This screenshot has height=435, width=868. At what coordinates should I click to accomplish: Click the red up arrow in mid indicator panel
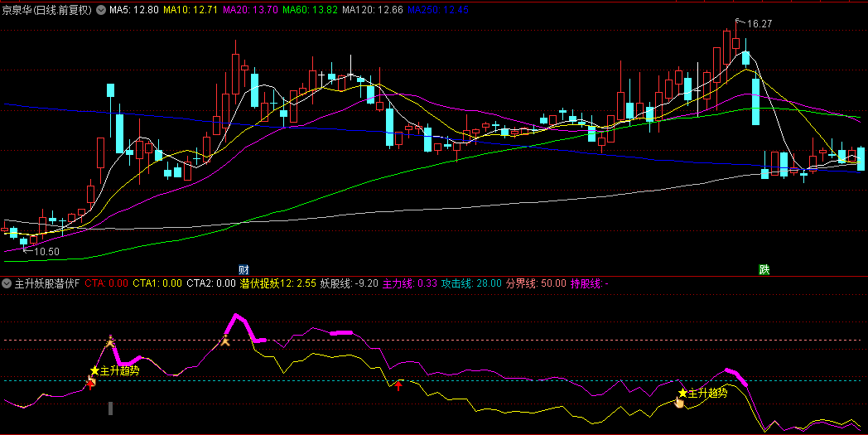[398, 385]
